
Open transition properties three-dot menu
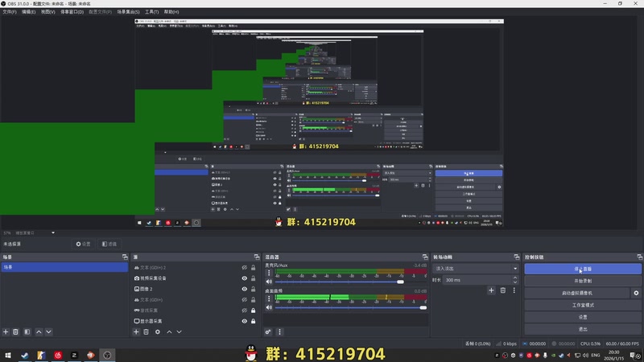click(514, 290)
